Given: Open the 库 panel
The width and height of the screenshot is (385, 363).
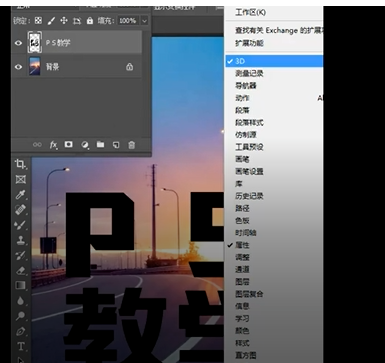Looking at the screenshot, I should 274,184.
